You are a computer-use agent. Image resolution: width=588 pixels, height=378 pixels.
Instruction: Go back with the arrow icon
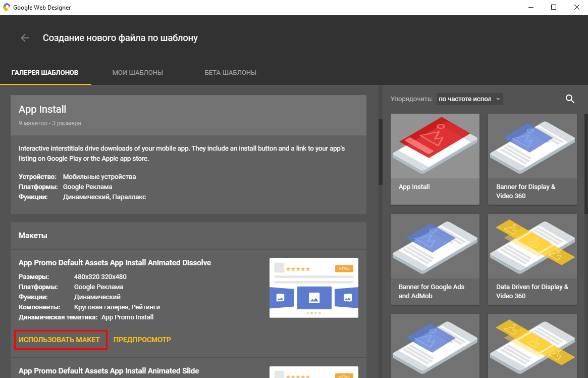tap(25, 38)
